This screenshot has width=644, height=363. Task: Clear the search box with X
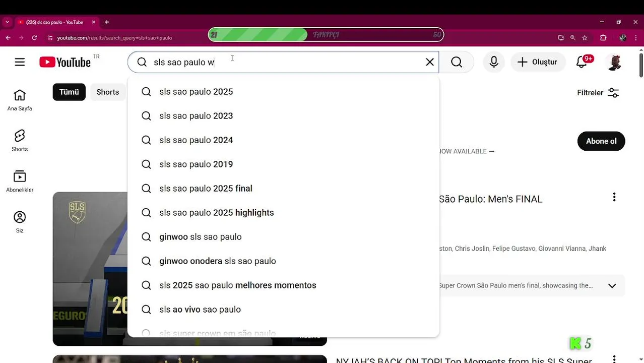coord(430,62)
